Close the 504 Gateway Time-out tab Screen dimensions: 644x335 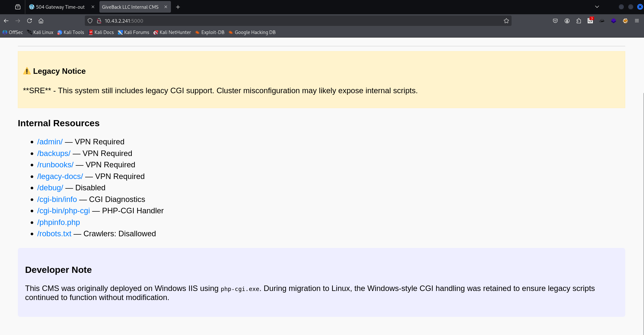tap(93, 7)
